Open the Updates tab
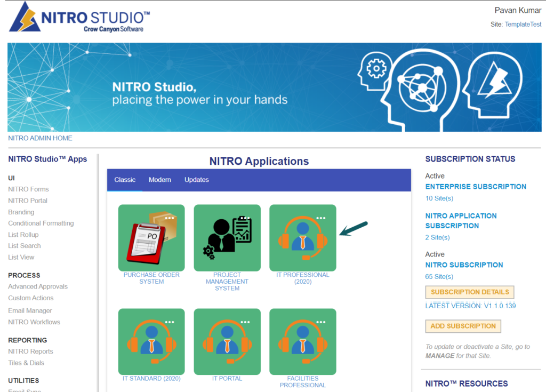Viewport: 546px width, 392px height. pos(196,180)
